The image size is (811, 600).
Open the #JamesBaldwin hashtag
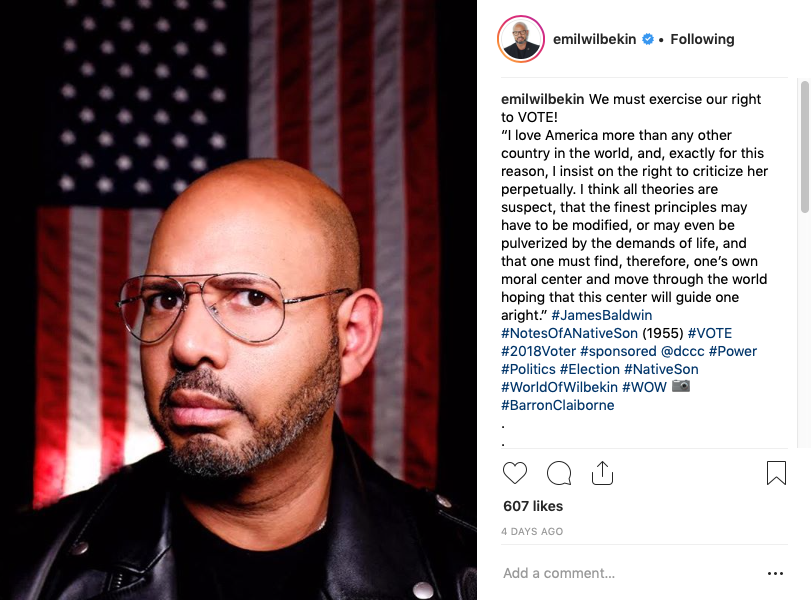pyautogui.click(x=602, y=315)
